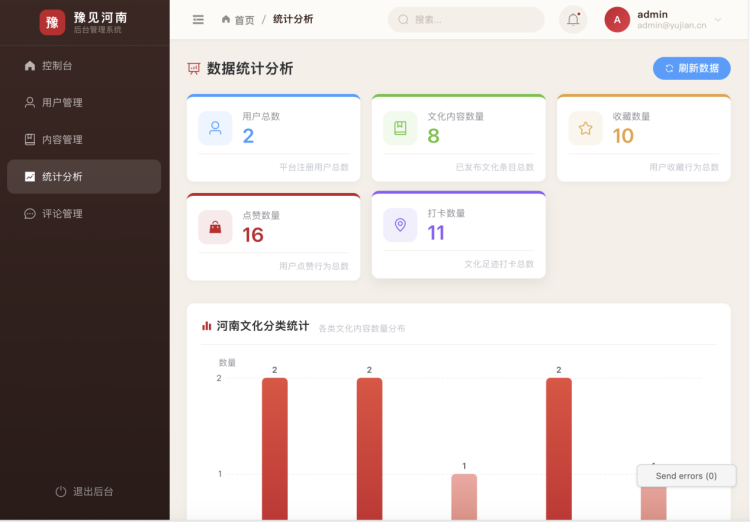The image size is (750, 522).
Task: Click 平台注册用户总数 caption
Action: tap(314, 167)
